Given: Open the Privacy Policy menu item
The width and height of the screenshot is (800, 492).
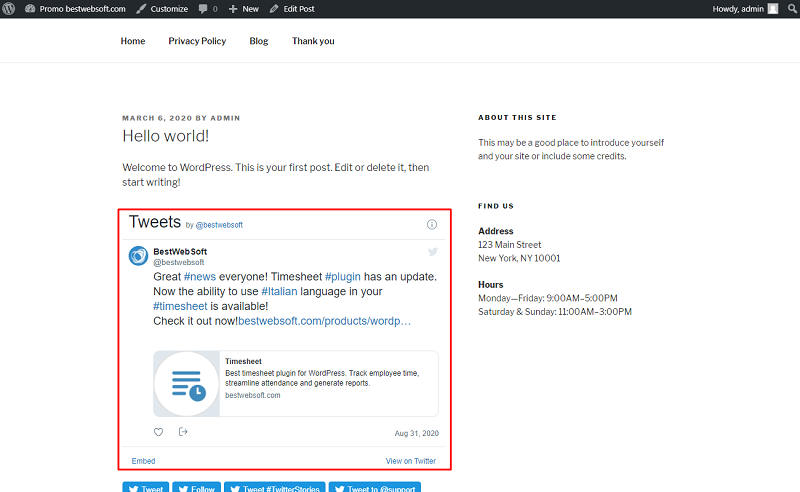Looking at the screenshot, I should click(x=197, y=41).
